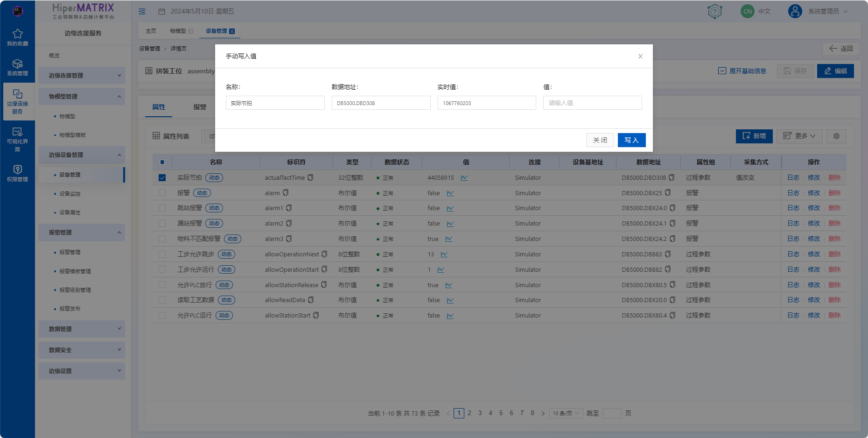Screen dimensions: 868x438
Task: Open 我的收藏 favorites in sidebar
Action: tap(17, 37)
